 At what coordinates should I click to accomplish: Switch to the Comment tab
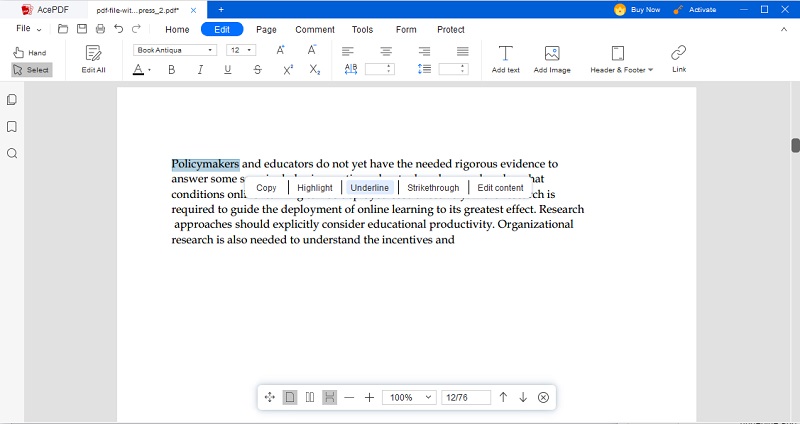(x=315, y=30)
